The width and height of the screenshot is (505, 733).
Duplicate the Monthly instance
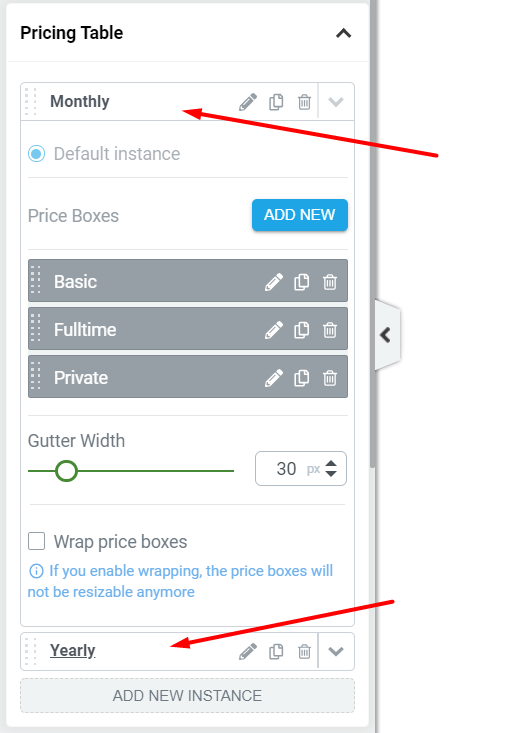pos(276,102)
